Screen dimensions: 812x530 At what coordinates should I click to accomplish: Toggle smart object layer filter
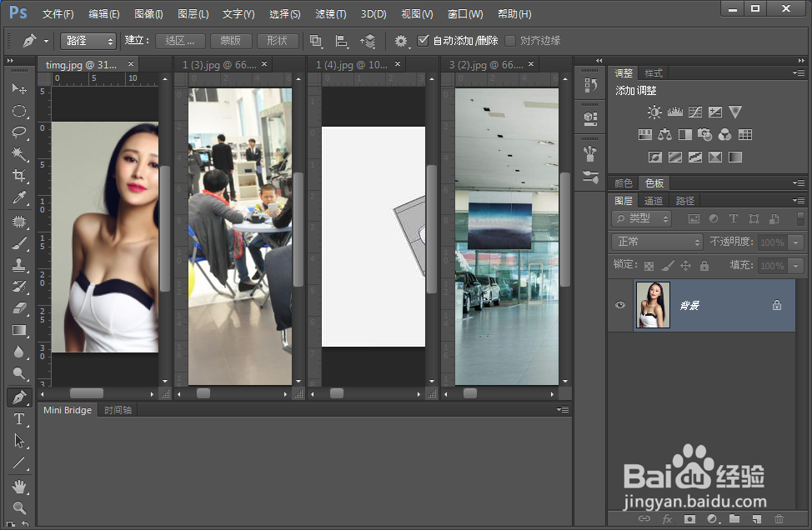coord(774,219)
